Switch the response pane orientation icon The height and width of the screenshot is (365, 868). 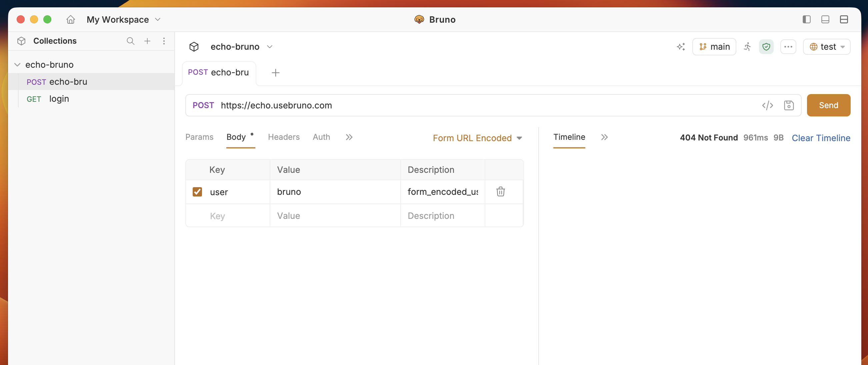pos(844,20)
